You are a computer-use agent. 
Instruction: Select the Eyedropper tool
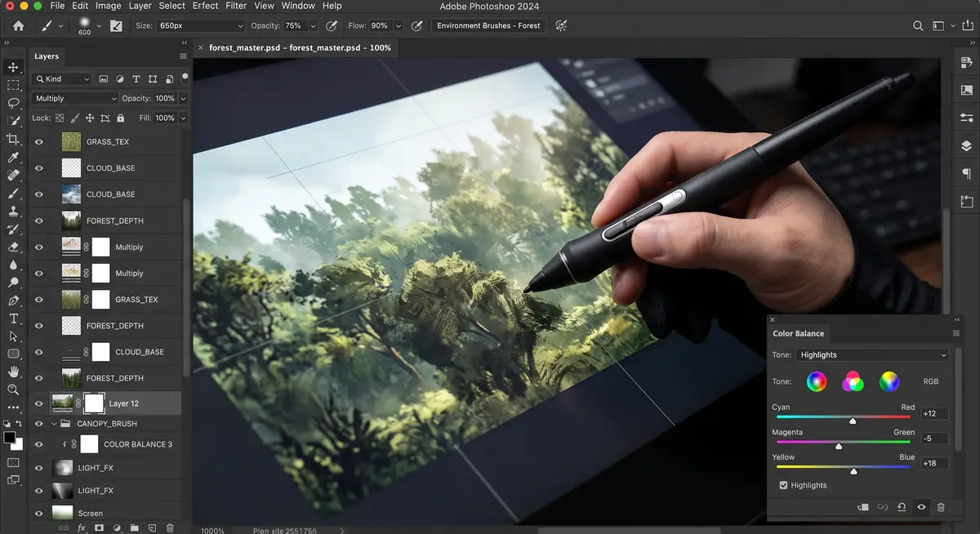click(x=13, y=158)
